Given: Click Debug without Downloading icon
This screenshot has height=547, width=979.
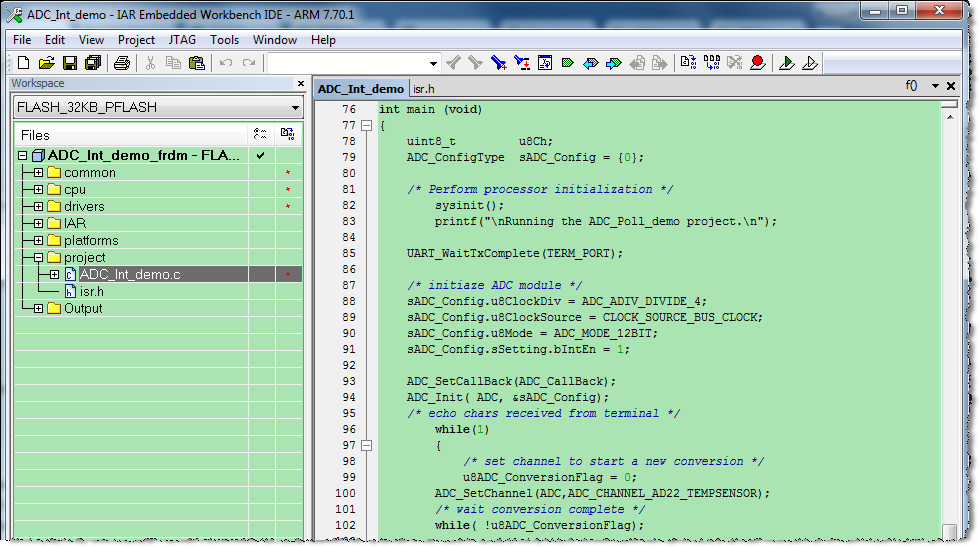Looking at the screenshot, I should [x=810, y=63].
